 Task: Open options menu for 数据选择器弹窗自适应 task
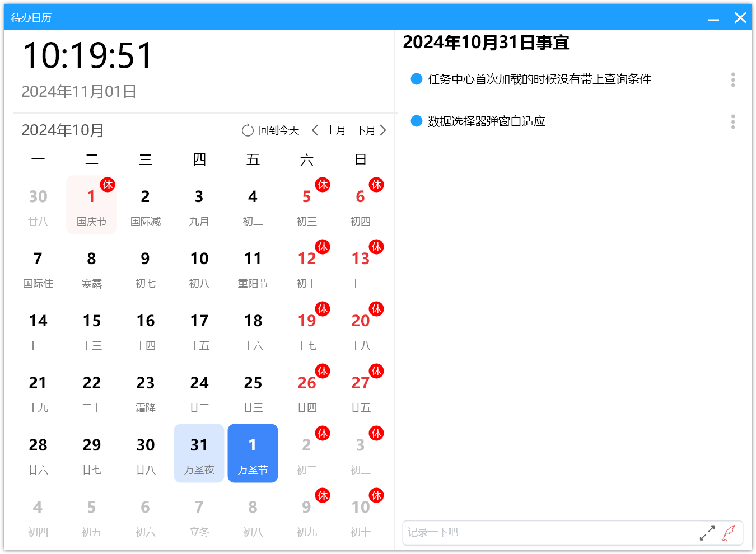coord(733,121)
